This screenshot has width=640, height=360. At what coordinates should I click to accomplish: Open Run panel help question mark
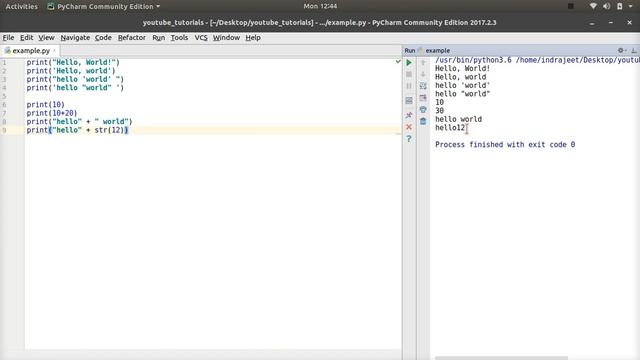409,139
